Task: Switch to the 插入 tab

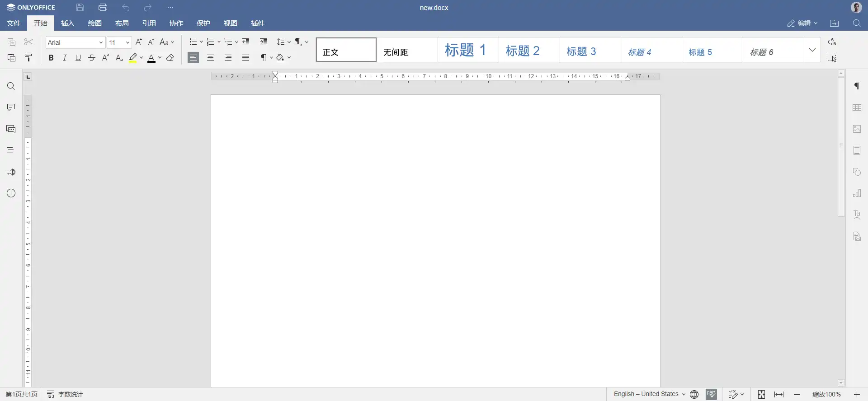Action: point(67,23)
